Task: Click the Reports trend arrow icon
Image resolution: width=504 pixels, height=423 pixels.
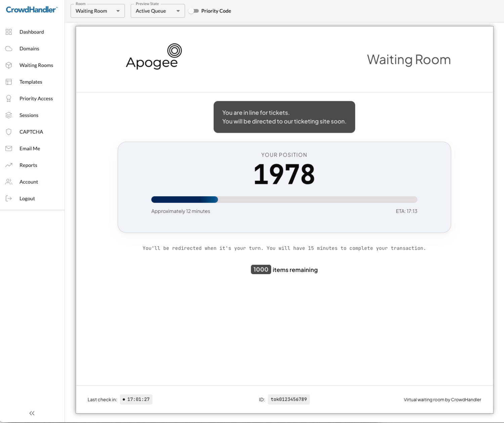Action: tap(9, 165)
